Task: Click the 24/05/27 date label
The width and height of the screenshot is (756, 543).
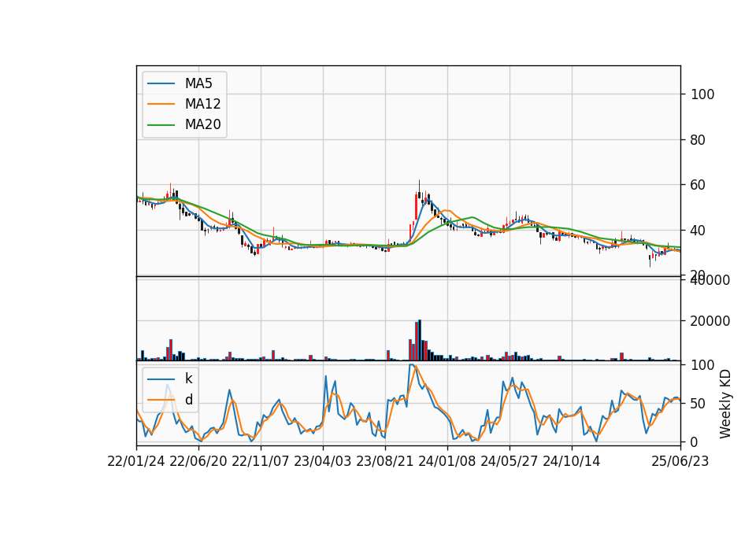Action: [510, 461]
